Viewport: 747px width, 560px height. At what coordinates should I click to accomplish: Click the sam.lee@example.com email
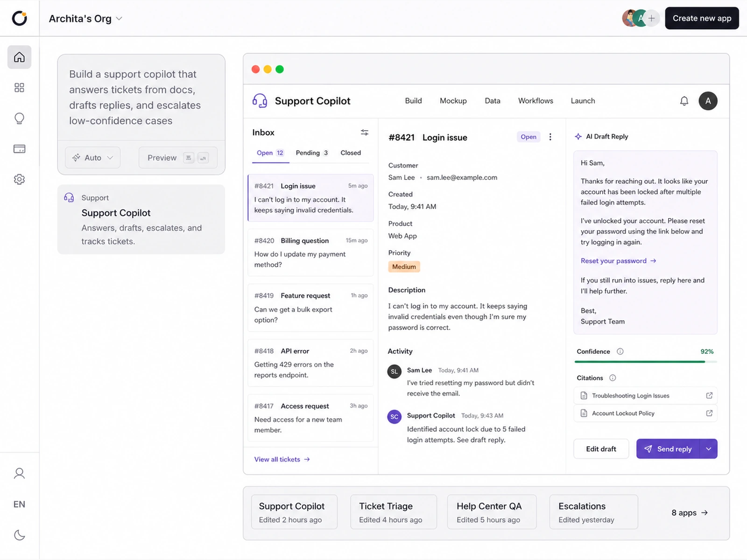(462, 177)
